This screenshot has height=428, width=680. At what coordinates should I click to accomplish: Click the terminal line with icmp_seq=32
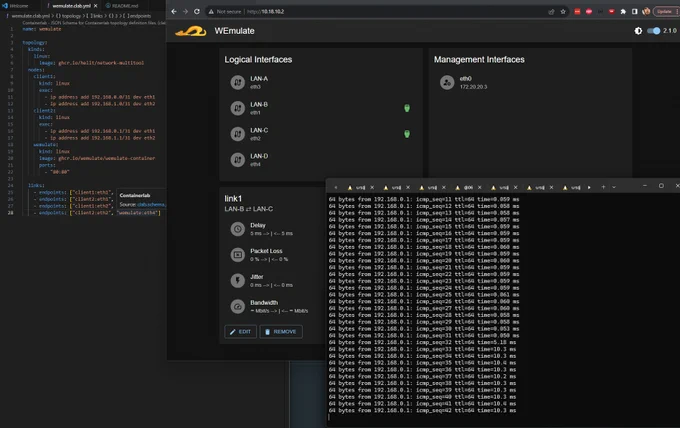422,342
